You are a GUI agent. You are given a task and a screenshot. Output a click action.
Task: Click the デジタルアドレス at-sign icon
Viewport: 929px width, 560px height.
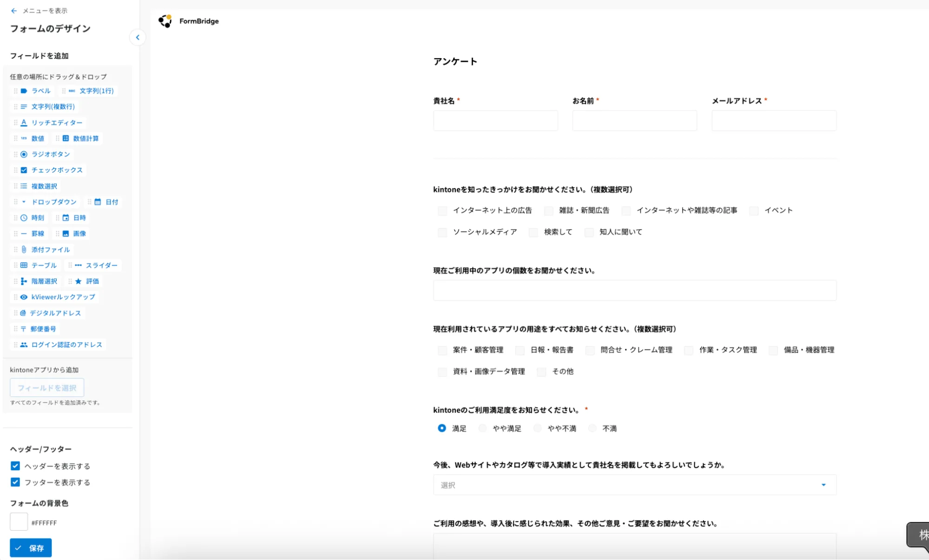pos(23,313)
